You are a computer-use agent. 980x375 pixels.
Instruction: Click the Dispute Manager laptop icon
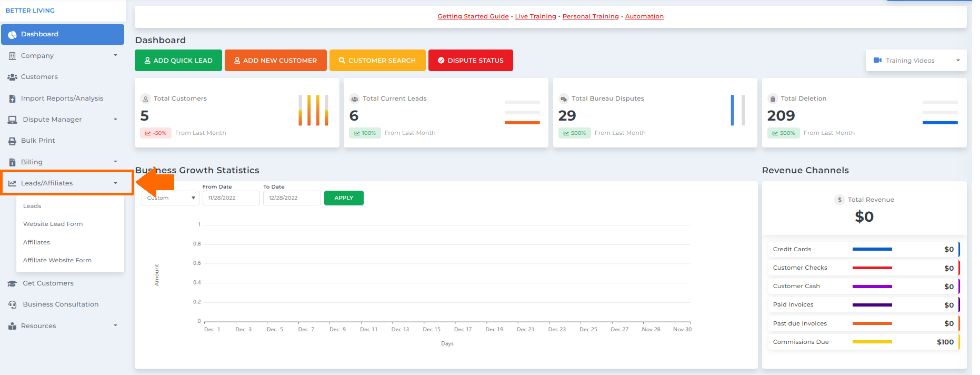tap(12, 120)
